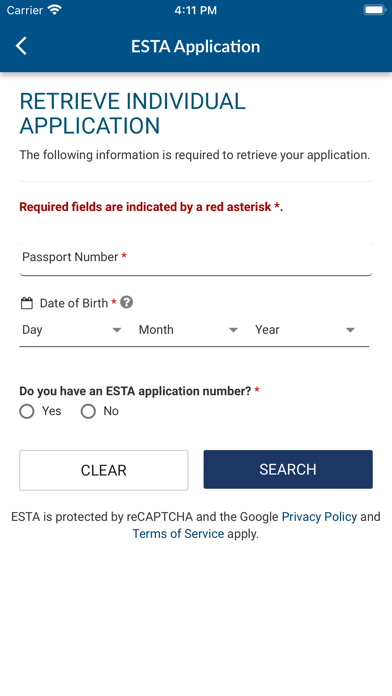Tap the Year dropdown arrow
Screen dimensions: 392x696
(x=350, y=330)
